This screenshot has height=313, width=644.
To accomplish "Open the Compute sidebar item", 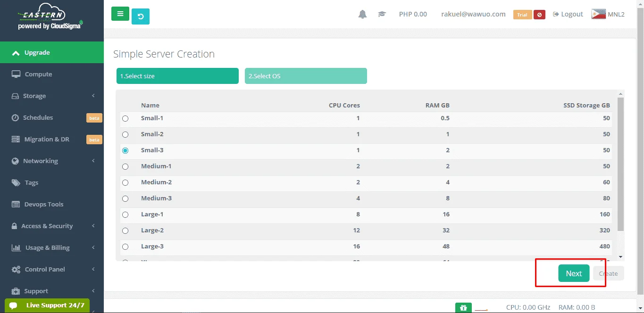I will (x=52, y=74).
